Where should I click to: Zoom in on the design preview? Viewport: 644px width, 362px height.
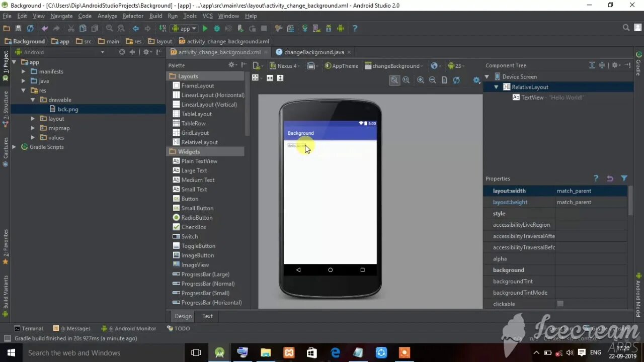[420, 80]
